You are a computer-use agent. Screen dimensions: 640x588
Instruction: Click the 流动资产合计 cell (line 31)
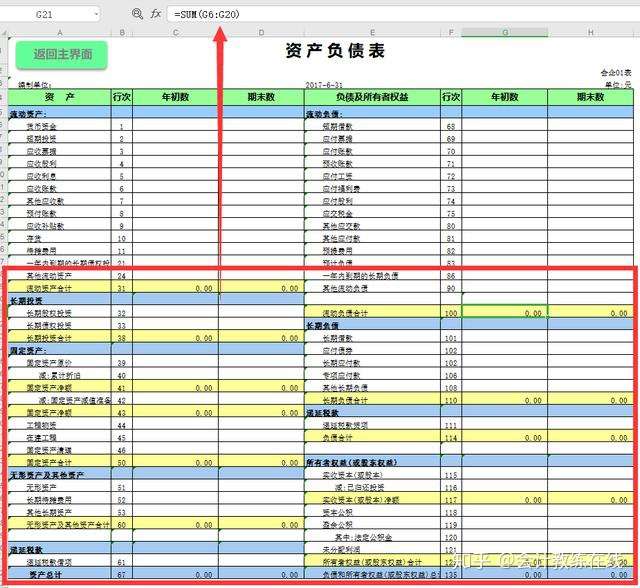pos(60,288)
